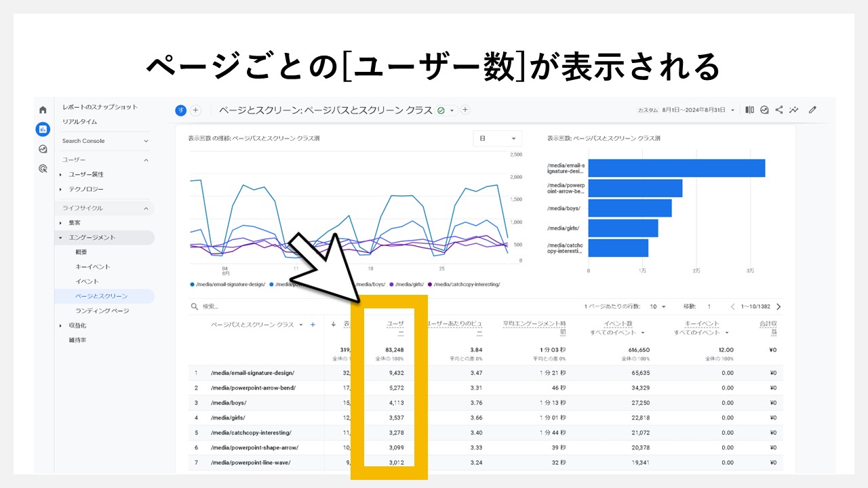Collapse the ライフサイクル section in the sidebar
The image size is (868, 488).
(147, 208)
